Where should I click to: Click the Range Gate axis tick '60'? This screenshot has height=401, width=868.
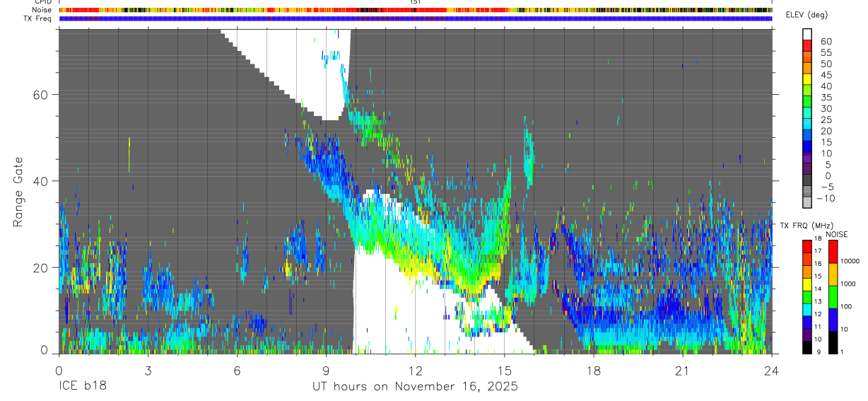pyautogui.click(x=42, y=94)
